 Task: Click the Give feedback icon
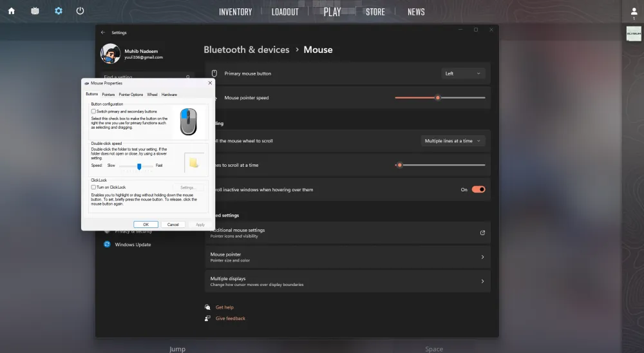pyautogui.click(x=207, y=318)
